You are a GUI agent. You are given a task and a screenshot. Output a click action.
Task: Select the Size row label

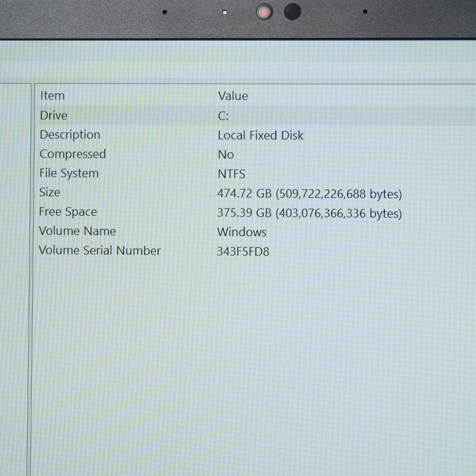coord(50,192)
